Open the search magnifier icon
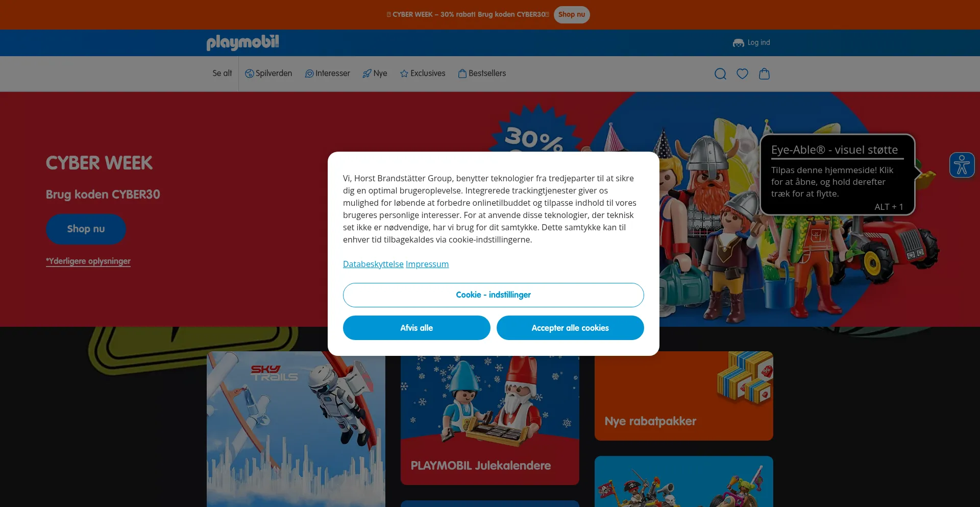 pyautogui.click(x=720, y=74)
